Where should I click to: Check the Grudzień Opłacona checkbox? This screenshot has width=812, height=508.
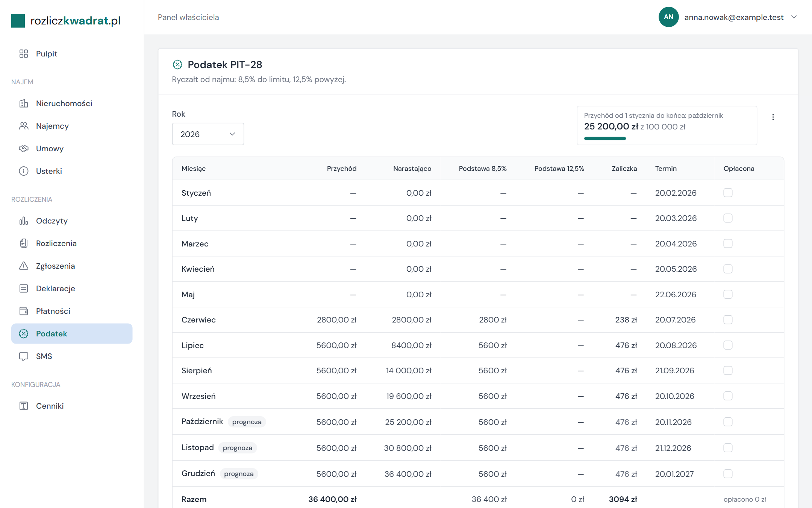(728, 474)
